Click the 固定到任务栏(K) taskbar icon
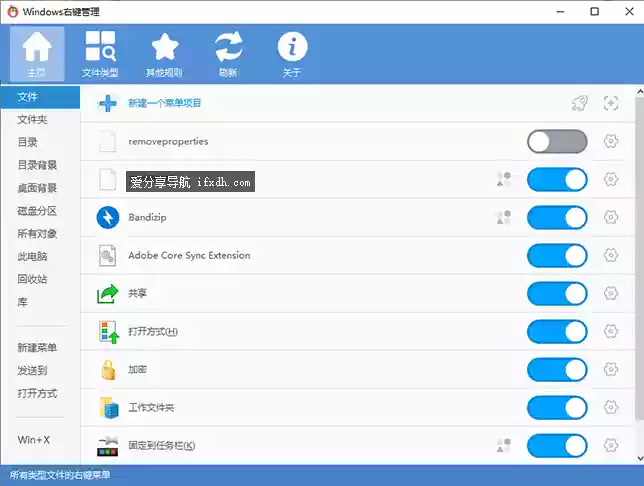This screenshot has width=644, height=486. (108, 446)
